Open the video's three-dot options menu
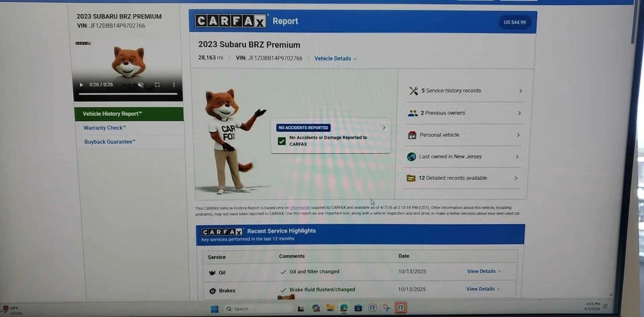Screen dimensions: 644x317 (x=174, y=85)
